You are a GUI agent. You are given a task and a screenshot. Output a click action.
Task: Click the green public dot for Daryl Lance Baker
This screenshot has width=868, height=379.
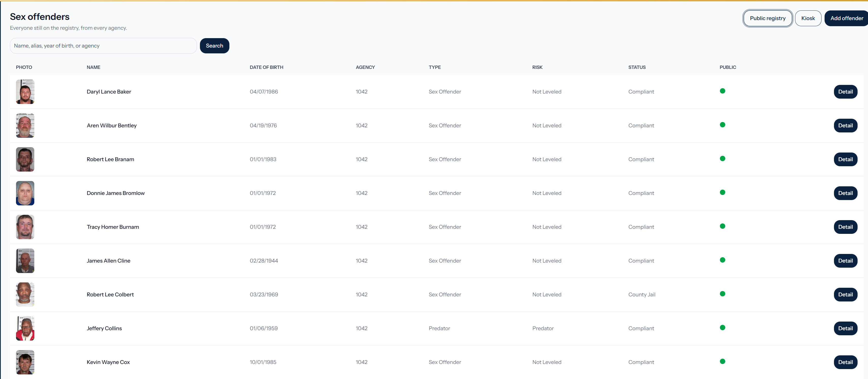722,91
